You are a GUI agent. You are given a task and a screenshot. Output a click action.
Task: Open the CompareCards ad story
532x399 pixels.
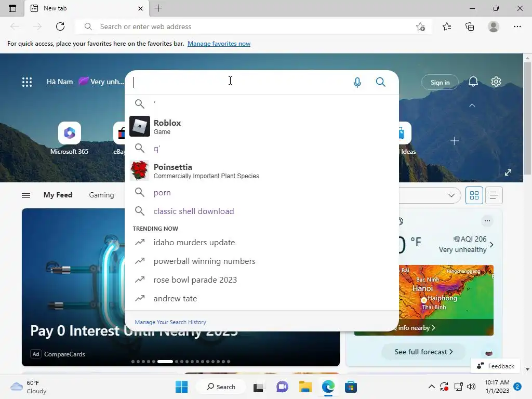coord(64,354)
